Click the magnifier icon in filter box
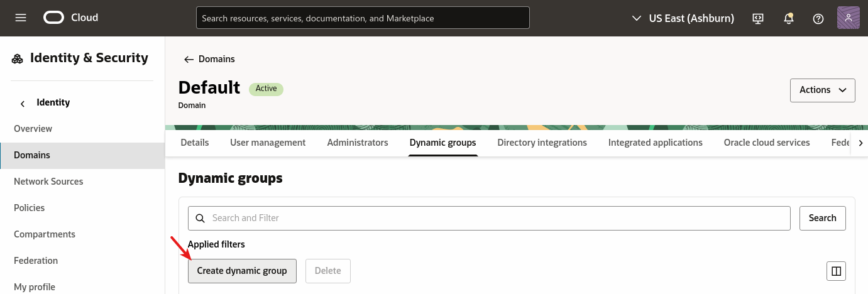This screenshot has height=294, width=868. pos(200,218)
